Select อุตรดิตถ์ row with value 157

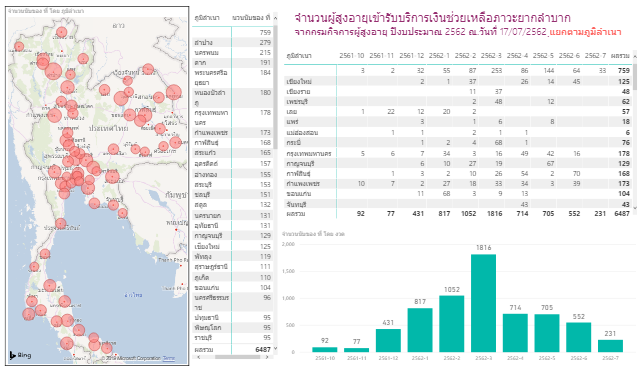tap(232, 164)
